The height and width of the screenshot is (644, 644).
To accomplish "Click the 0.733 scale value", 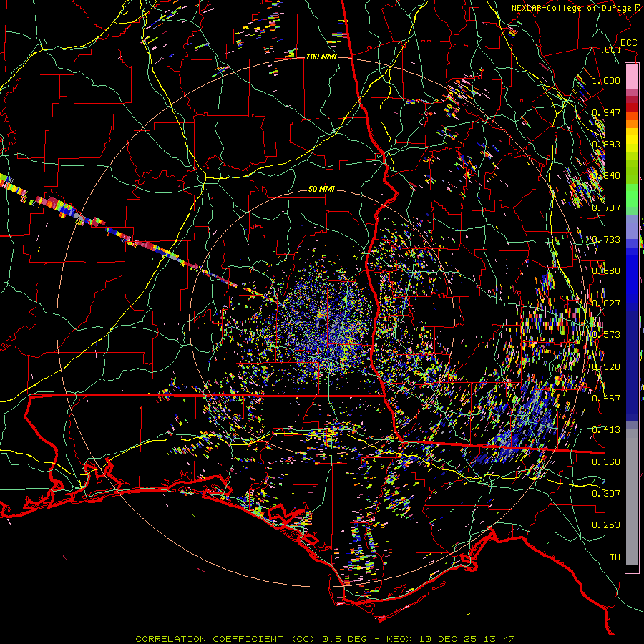I will point(606,240).
